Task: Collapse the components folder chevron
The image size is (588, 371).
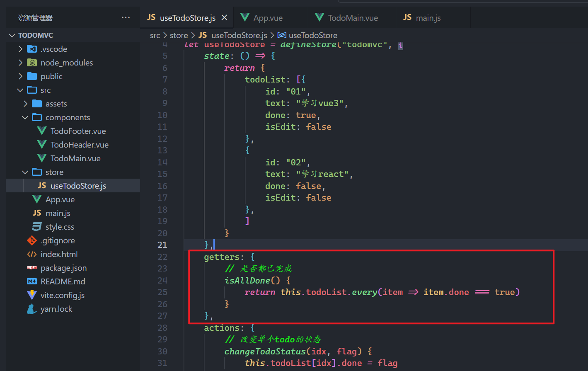Action: coord(25,117)
